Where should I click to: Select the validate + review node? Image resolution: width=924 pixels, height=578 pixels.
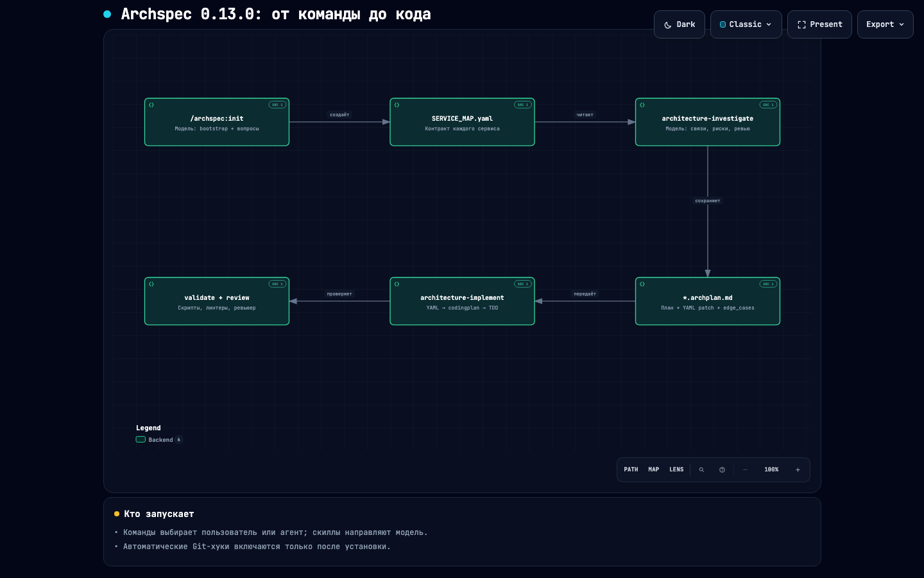217,301
